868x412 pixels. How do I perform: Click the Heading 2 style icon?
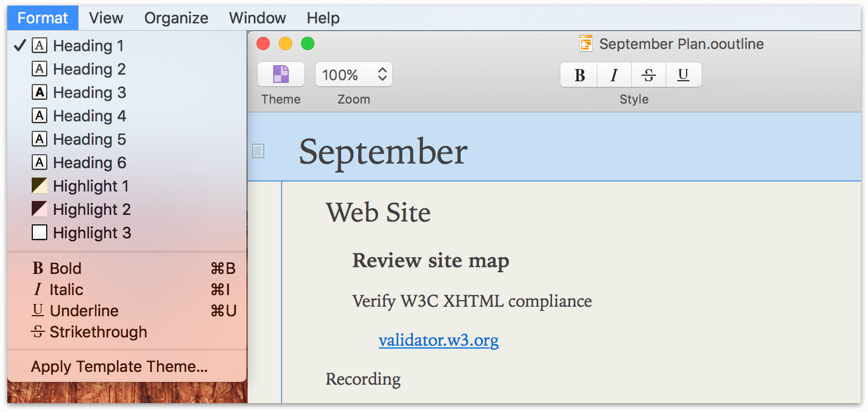coord(40,69)
